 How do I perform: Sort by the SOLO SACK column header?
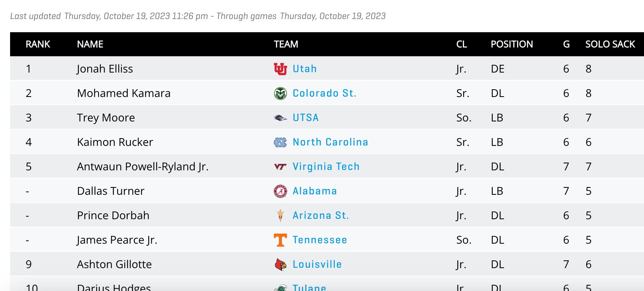[x=610, y=44]
